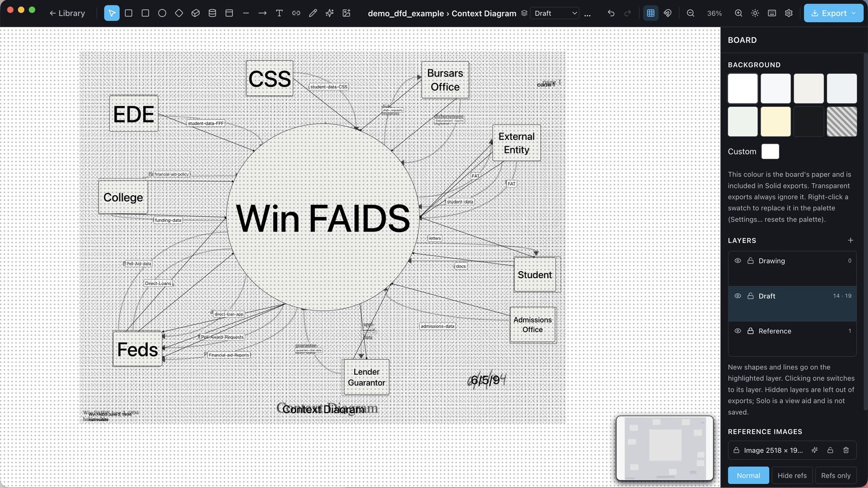
Task: Select the Text tool
Action: [279, 13]
